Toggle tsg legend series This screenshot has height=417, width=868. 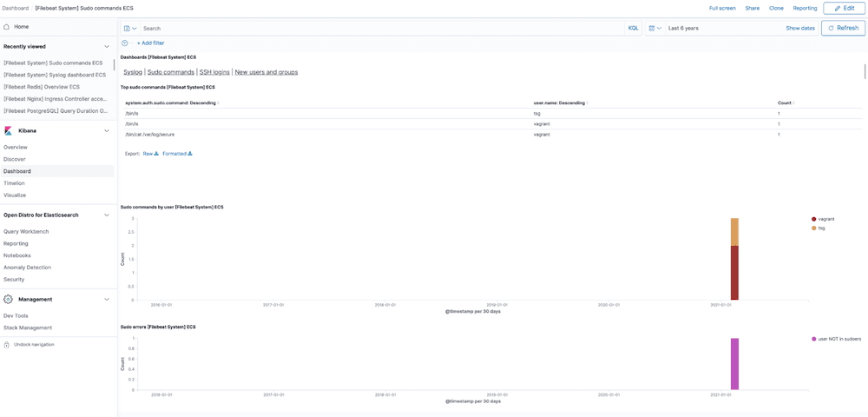pyautogui.click(x=817, y=228)
